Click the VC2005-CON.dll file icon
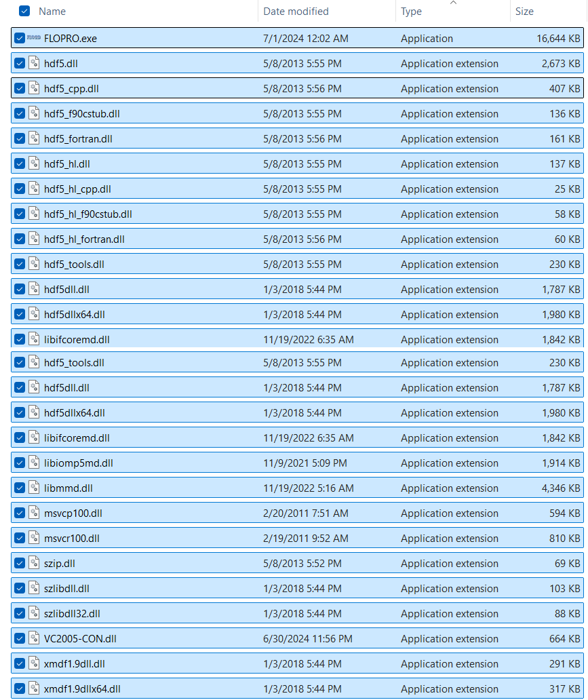 click(x=35, y=639)
